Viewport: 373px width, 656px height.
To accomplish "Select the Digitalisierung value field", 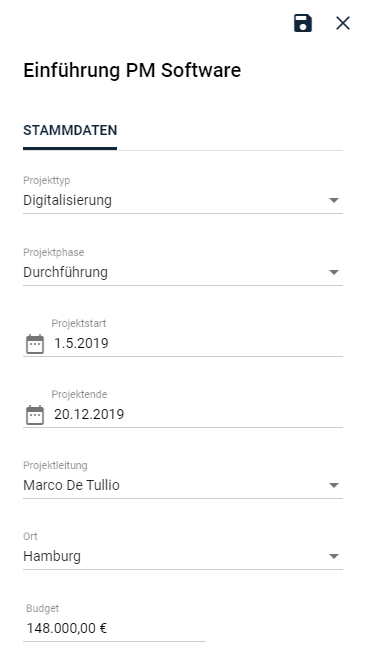I will coord(183,200).
